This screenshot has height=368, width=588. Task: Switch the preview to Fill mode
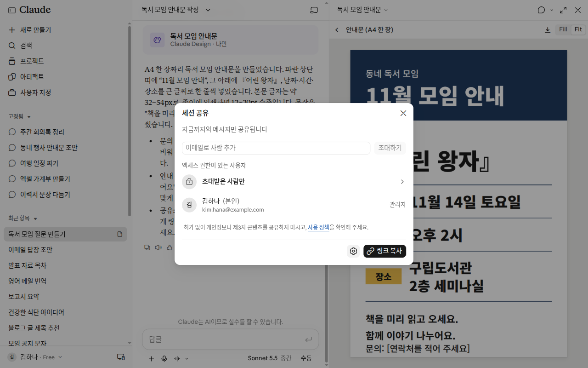click(x=563, y=29)
